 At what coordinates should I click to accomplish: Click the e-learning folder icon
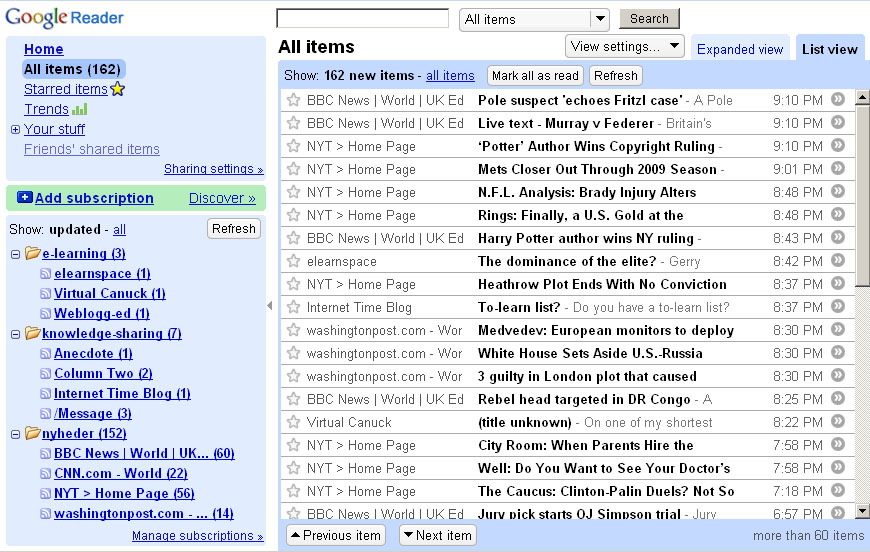32,254
